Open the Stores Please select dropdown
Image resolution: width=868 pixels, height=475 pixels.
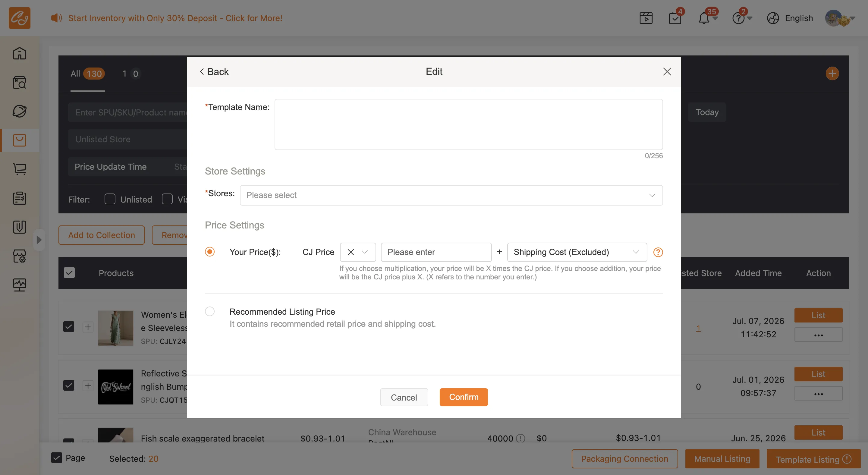tap(451, 195)
